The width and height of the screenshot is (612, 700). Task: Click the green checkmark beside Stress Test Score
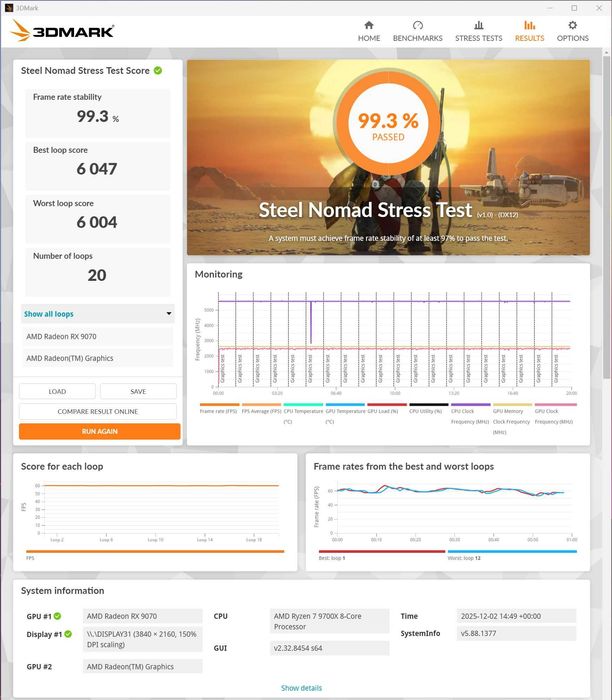point(158,71)
